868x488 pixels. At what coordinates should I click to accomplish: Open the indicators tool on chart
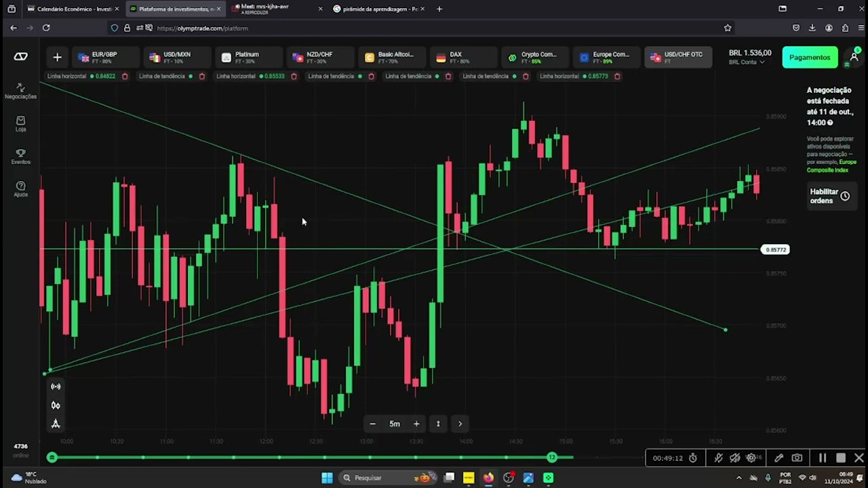click(x=56, y=386)
